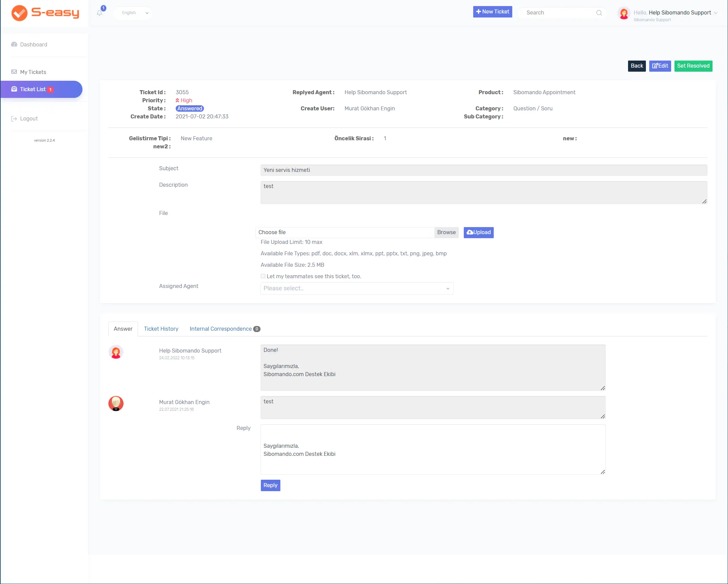Open the Assigned Agent dropdown
Image resolution: width=728 pixels, height=584 pixels.
coord(357,288)
